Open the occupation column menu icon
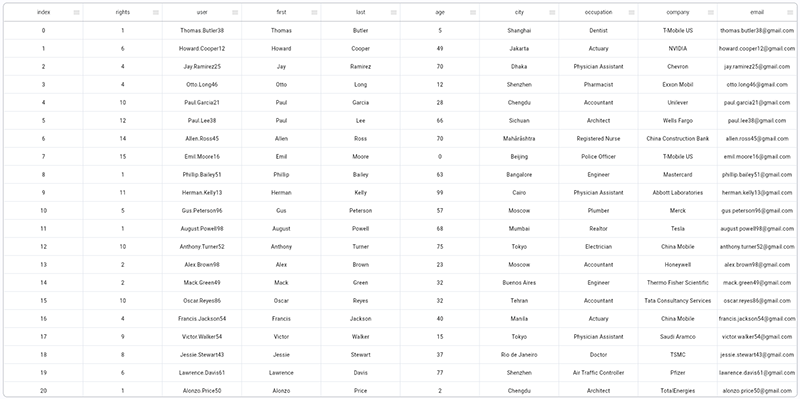Viewport: 800px width, 399px height. 632,12
